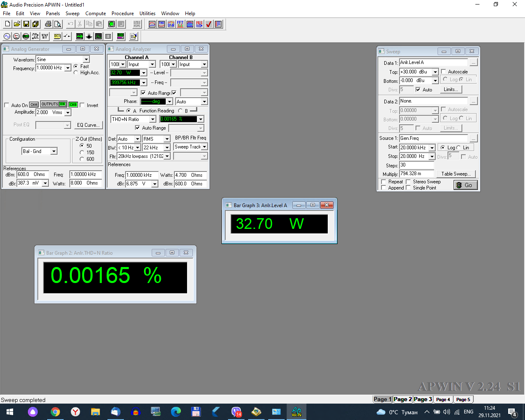Open the Sweep menu in menu bar

[73, 14]
